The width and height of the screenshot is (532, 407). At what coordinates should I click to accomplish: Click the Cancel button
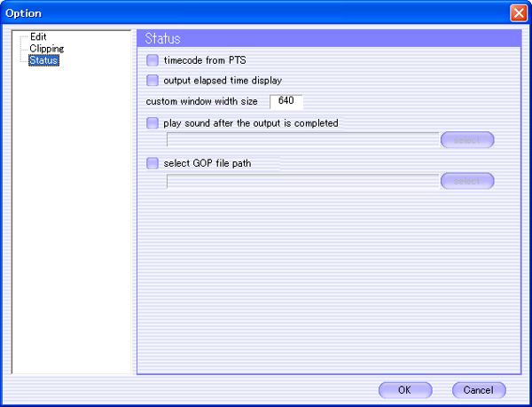pyautogui.click(x=479, y=389)
